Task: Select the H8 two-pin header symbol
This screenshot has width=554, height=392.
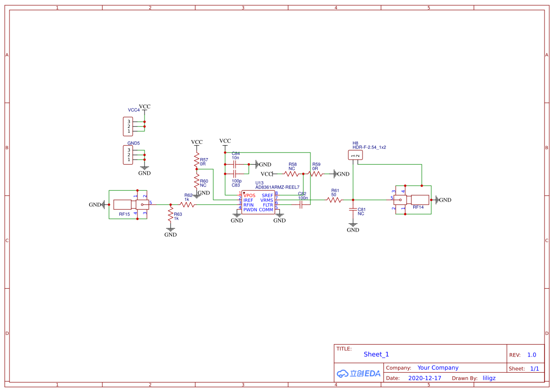Action: coord(355,155)
